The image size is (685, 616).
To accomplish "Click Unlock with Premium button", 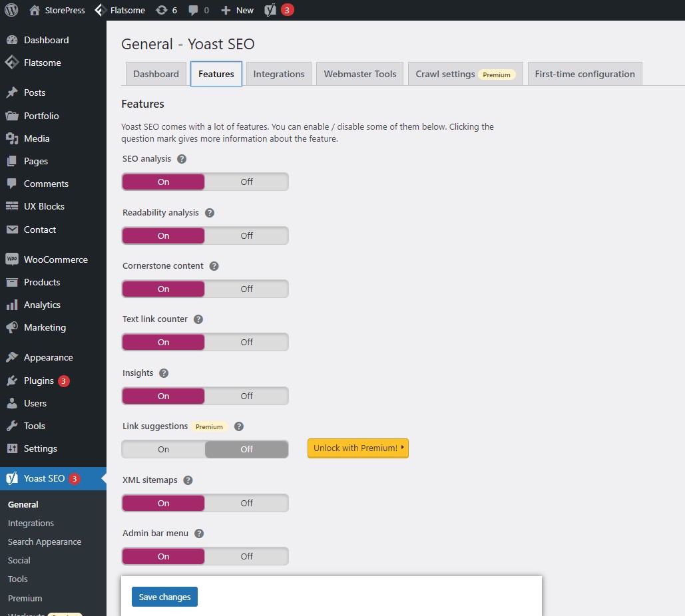I will coord(358,448).
